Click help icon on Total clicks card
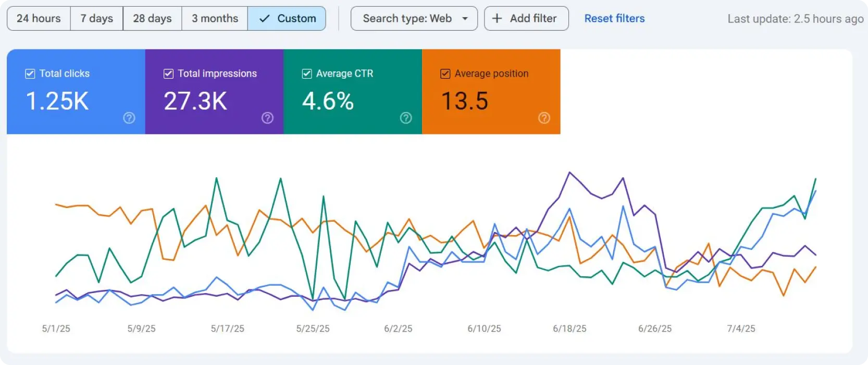The height and width of the screenshot is (365, 868). (129, 118)
